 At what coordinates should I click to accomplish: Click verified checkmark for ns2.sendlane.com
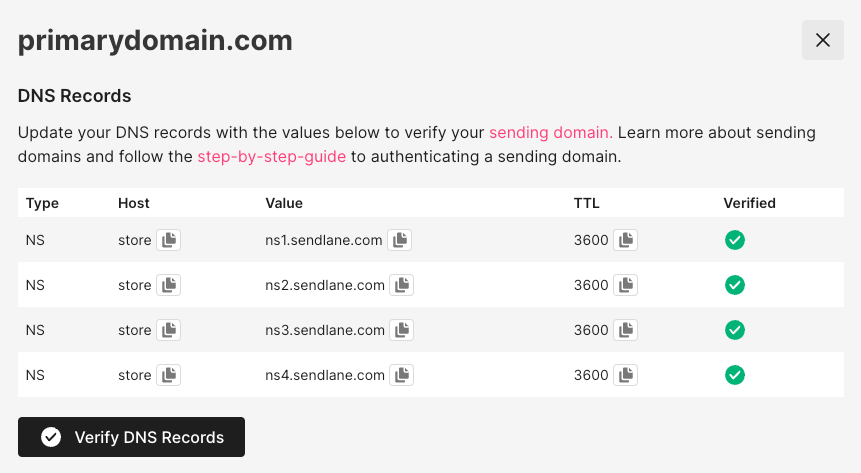pyautogui.click(x=735, y=285)
